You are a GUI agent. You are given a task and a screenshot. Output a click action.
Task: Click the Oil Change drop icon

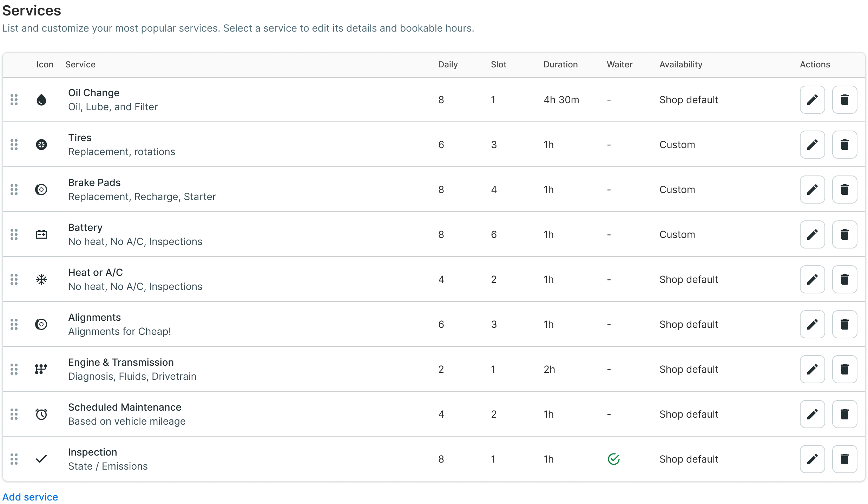pyautogui.click(x=41, y=100)
